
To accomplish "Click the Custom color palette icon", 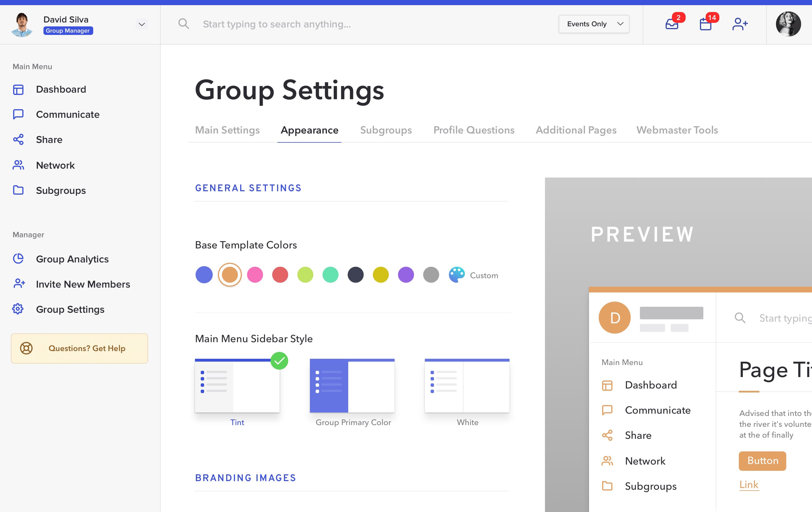I will 457,275.
